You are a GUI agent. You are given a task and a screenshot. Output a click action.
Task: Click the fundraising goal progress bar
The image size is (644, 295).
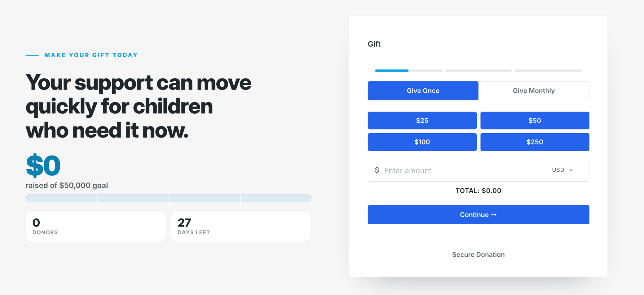pyautogui.click(x=169, y=198)
